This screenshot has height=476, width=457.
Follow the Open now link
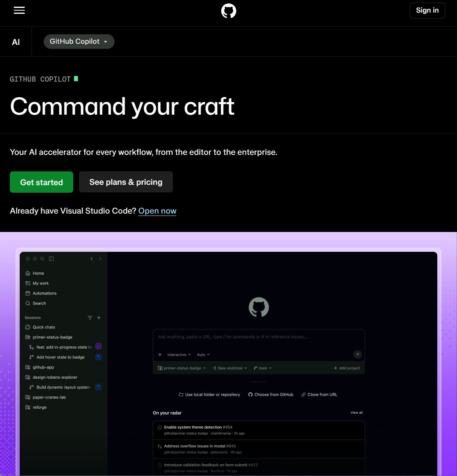point(157,211)
